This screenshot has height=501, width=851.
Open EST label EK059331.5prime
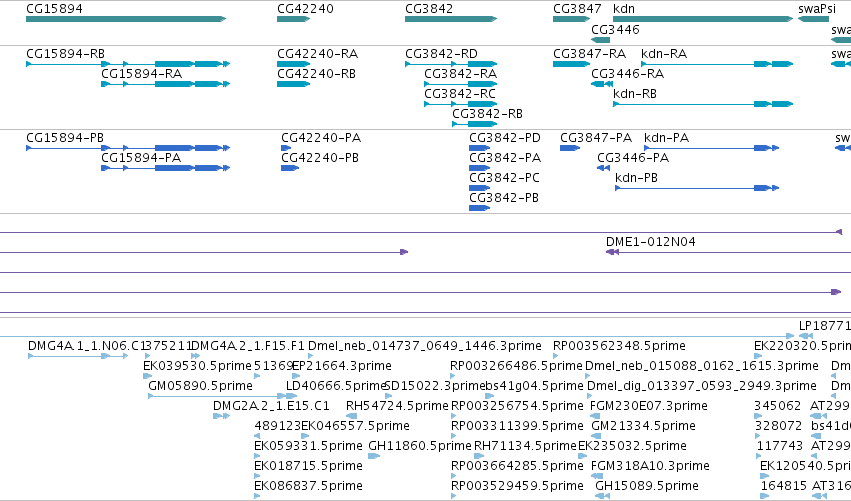(308, 446)
